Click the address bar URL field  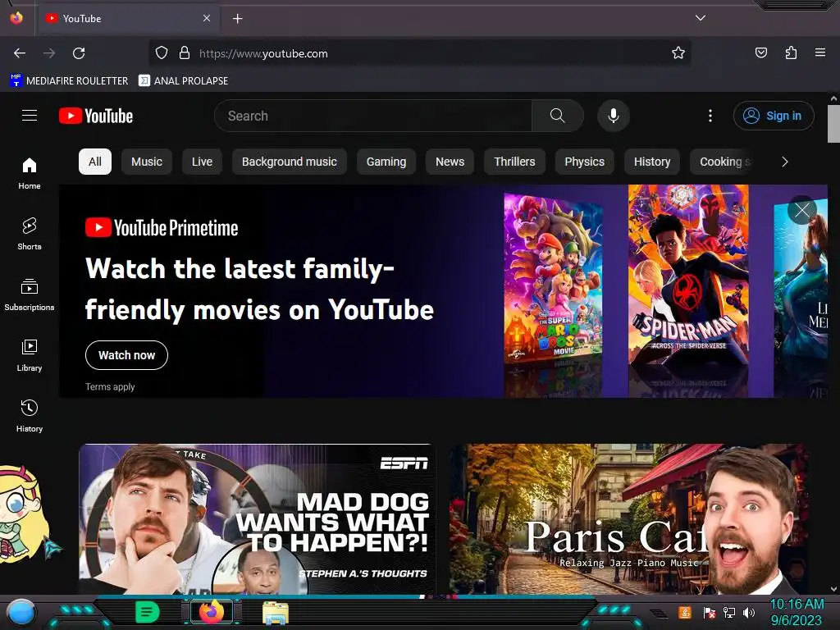[x=419, y=53]
